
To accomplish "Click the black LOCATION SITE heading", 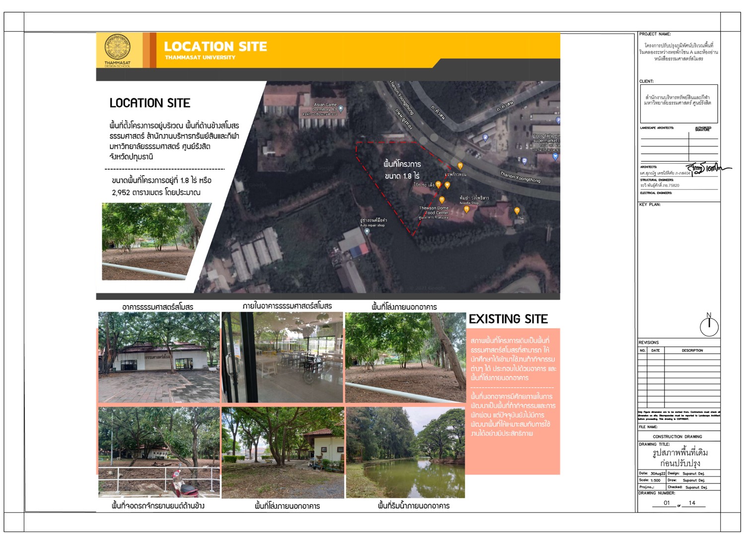I will (150, 103).
